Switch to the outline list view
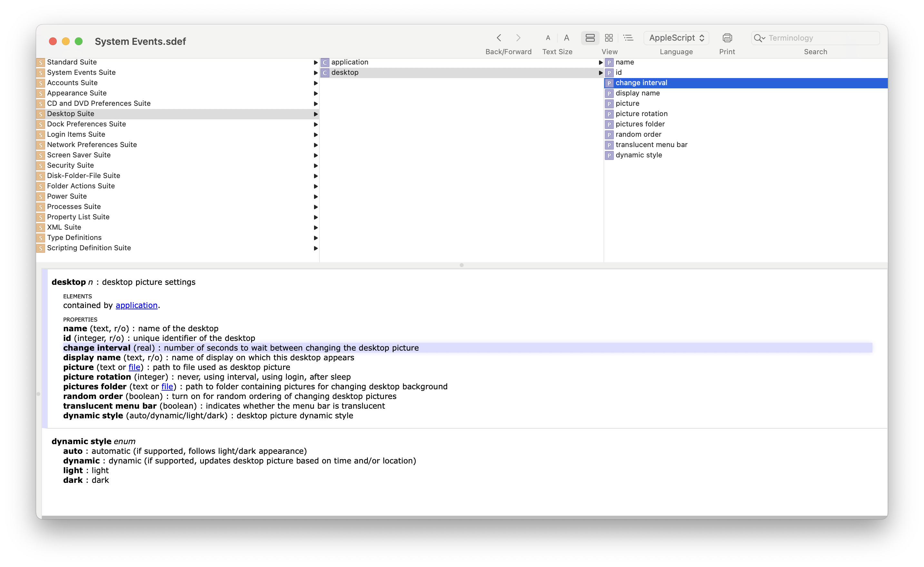924x567 pixels. 628,38
